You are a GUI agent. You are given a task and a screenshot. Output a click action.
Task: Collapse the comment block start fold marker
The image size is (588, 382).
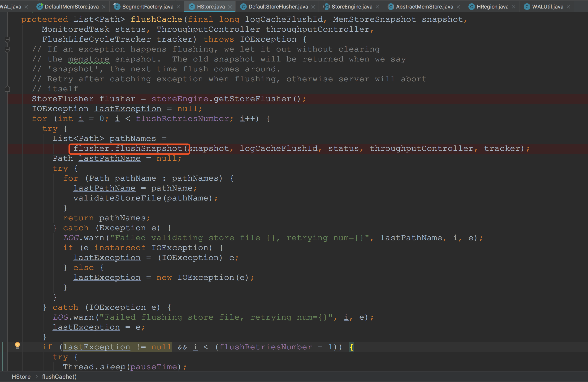click(7, 49)
